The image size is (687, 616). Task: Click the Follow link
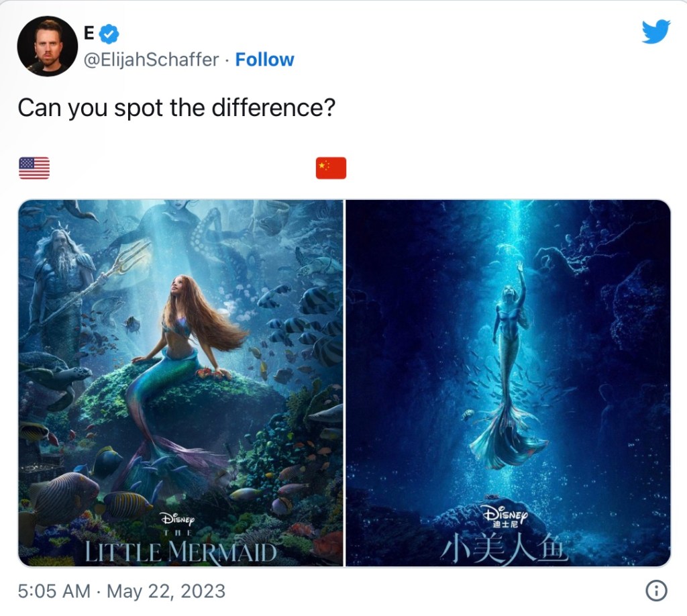point(264,60)
